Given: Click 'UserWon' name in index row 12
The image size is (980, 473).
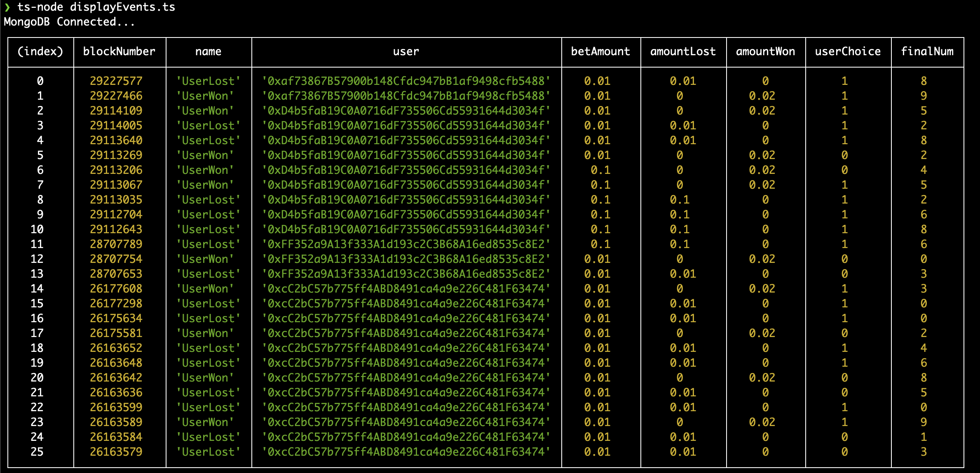Looking at the screenshot, I should pyautogui.click(x=205, y=259).
